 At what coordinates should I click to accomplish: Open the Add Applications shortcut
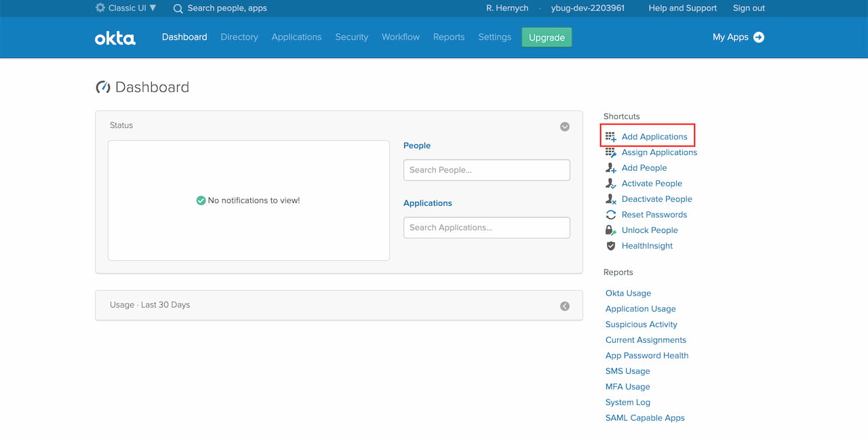654,137
